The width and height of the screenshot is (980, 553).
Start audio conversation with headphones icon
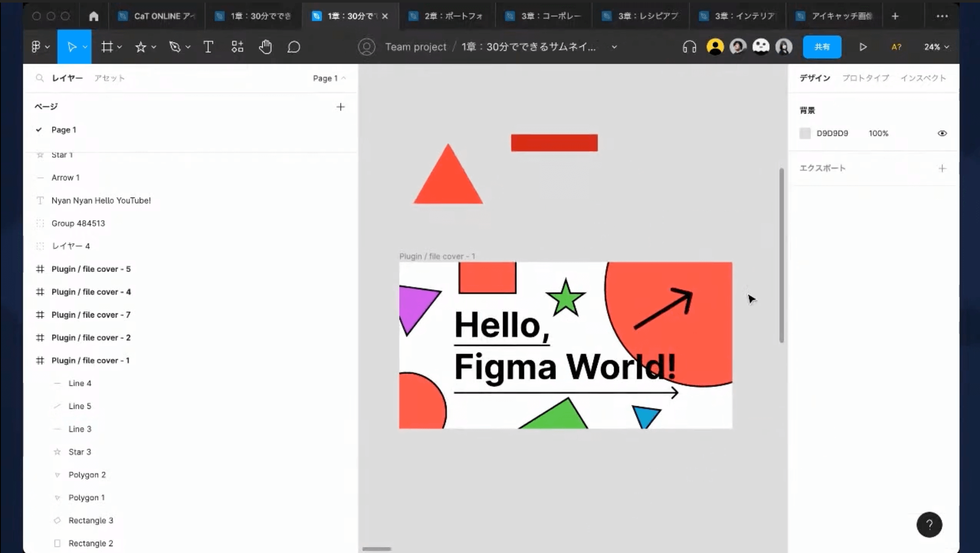click(x=689, y=46)
